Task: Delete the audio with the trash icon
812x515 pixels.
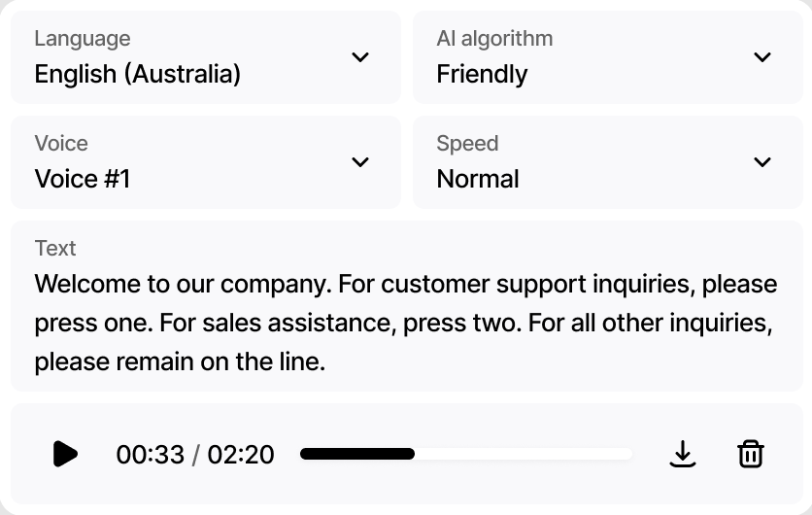Action: tap(751, 454)
